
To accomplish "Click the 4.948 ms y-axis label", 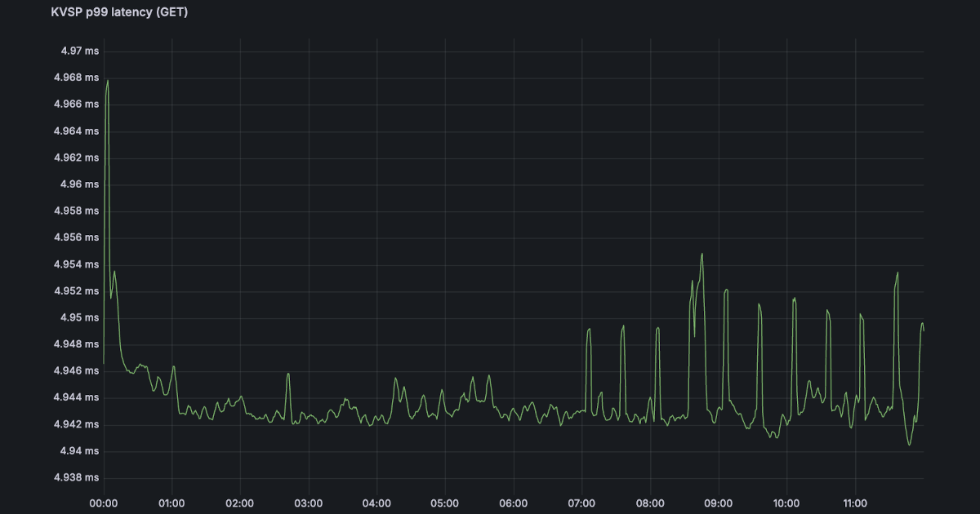I will [77, 344].
